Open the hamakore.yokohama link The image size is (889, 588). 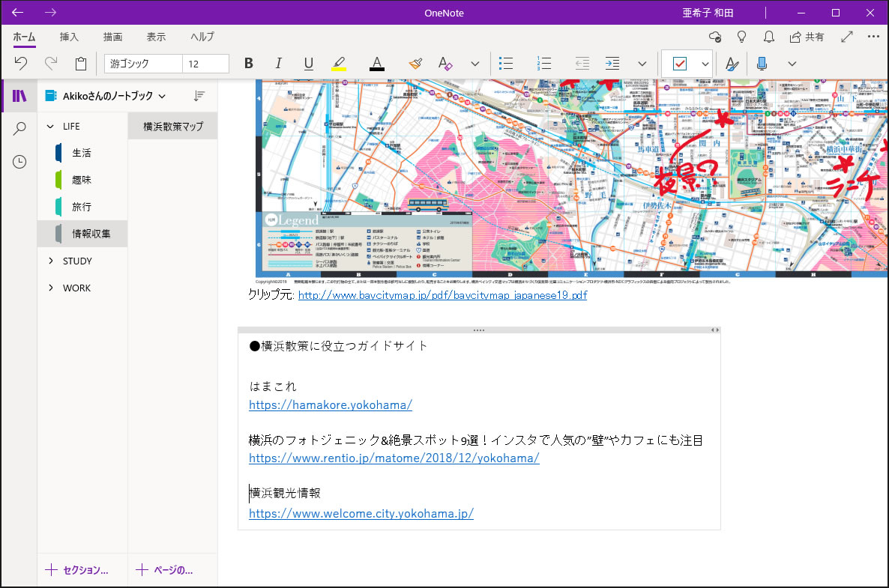click(331, 405)
